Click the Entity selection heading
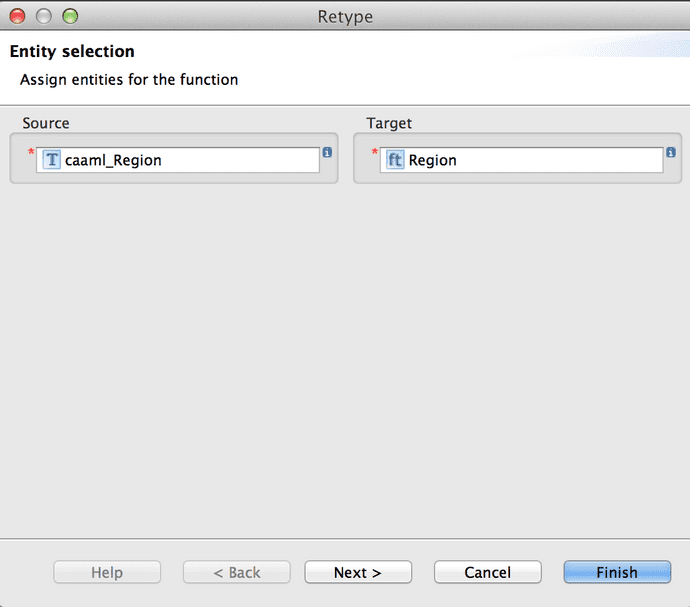The image size is (690, 607). click(x=72, y=52)
